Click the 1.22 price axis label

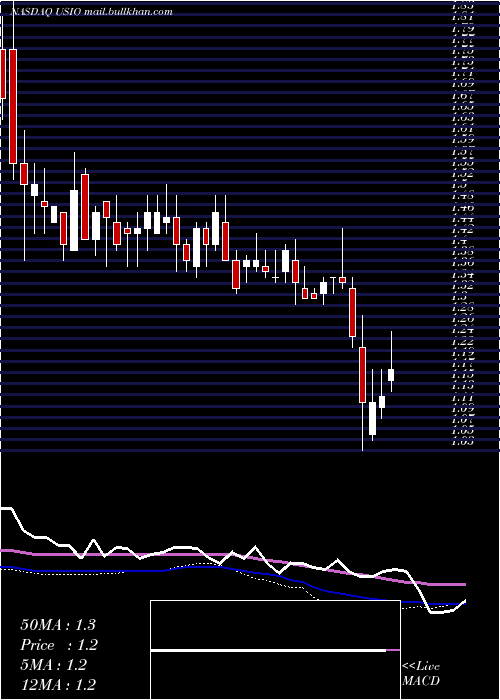coord(462,342)
